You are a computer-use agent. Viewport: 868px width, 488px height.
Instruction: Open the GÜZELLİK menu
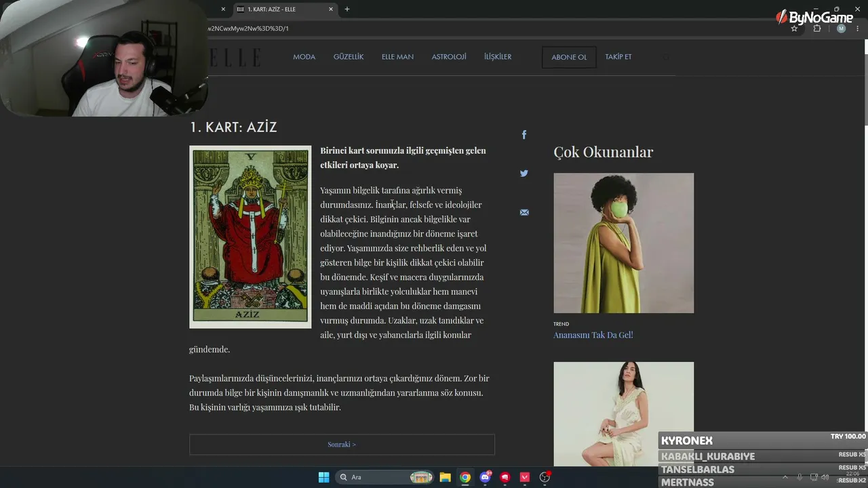point(349,57)
